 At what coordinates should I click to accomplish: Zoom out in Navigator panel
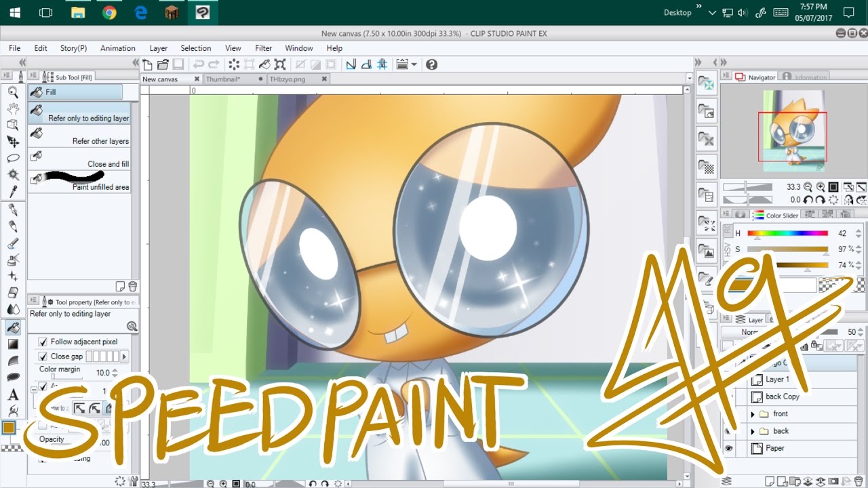pos(809,187)
